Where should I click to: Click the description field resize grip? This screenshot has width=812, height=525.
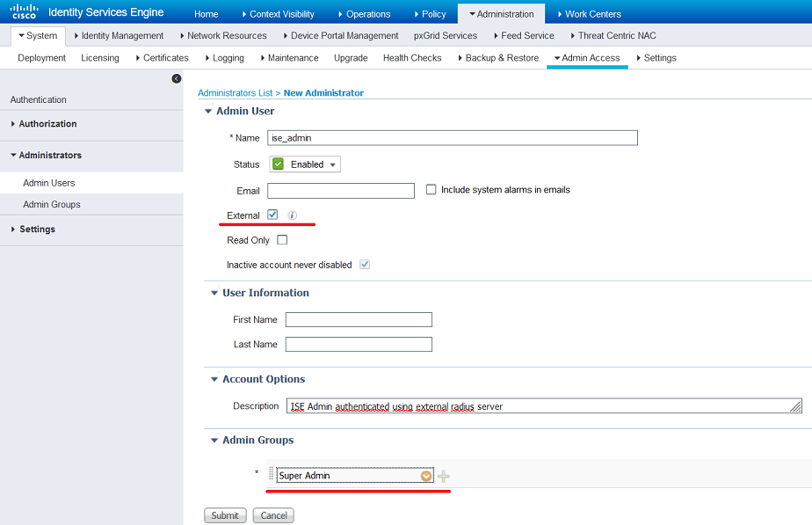click(796, 407)
